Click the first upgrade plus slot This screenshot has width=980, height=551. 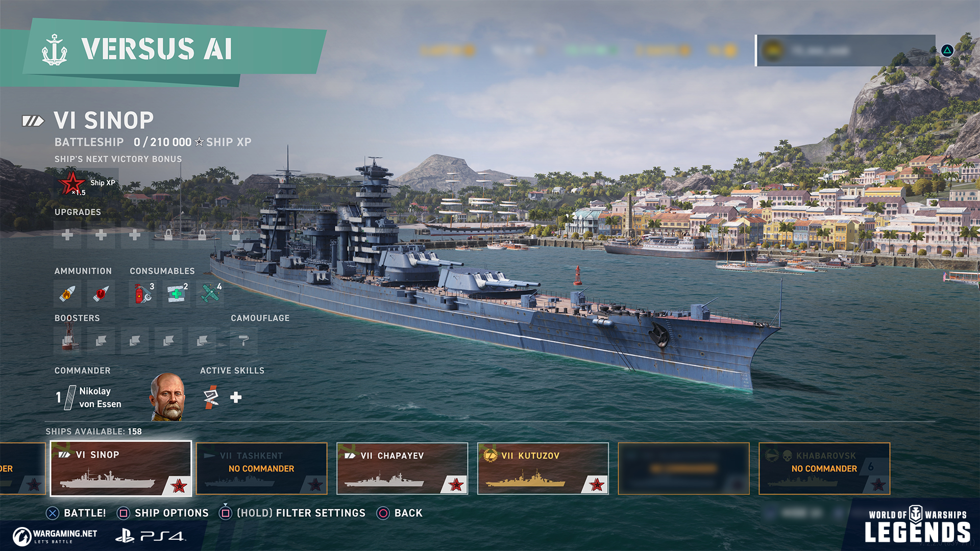click(67, 235)
